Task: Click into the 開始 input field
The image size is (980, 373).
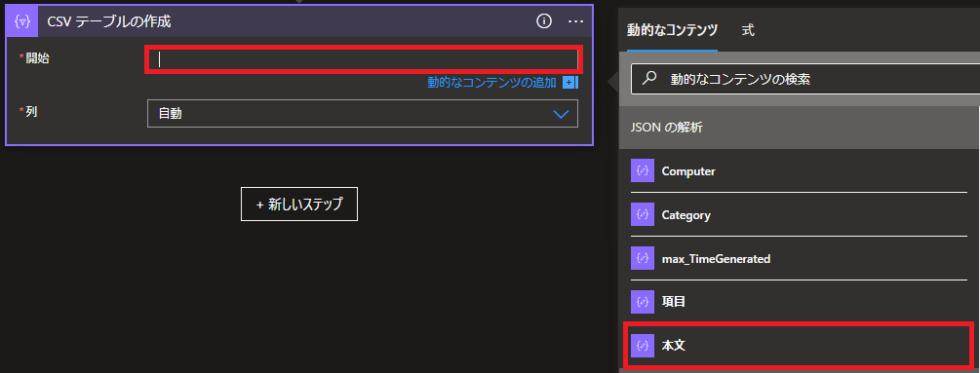Action: coord(363,59)
